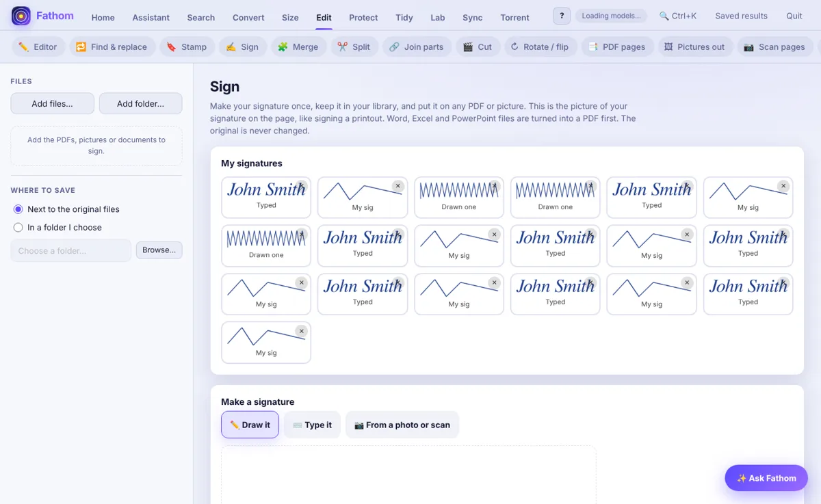Click the WHERE TO SAVE label

coord(43,190)
